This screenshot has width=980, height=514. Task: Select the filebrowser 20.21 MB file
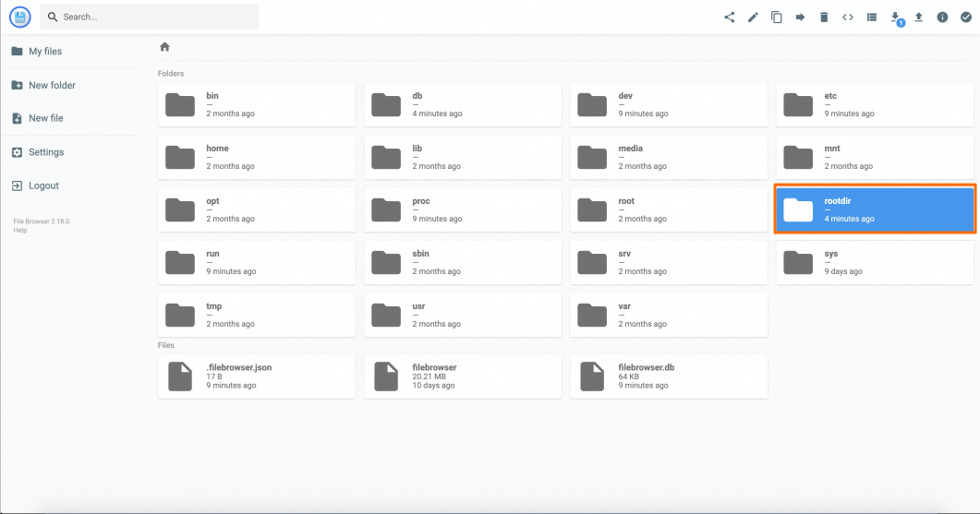pyautogui.click(x=463, y=377)
